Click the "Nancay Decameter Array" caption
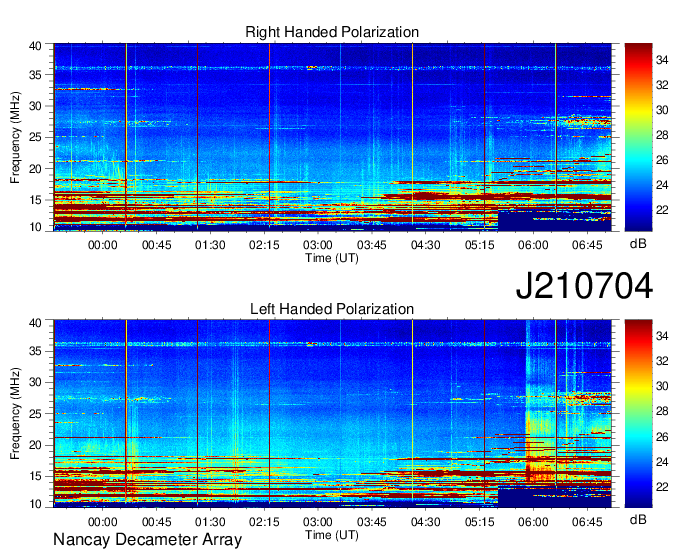Screen dimensions: 680x552 147,540
